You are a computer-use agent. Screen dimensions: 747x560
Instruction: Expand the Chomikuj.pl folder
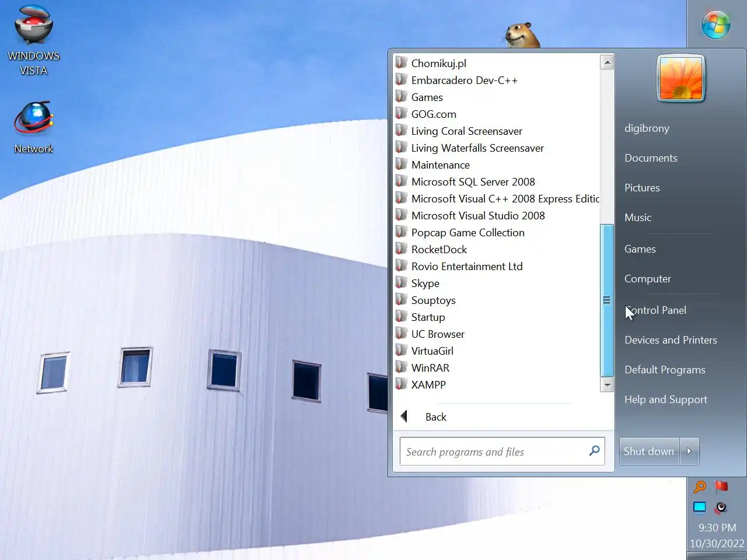click(497, 63)
